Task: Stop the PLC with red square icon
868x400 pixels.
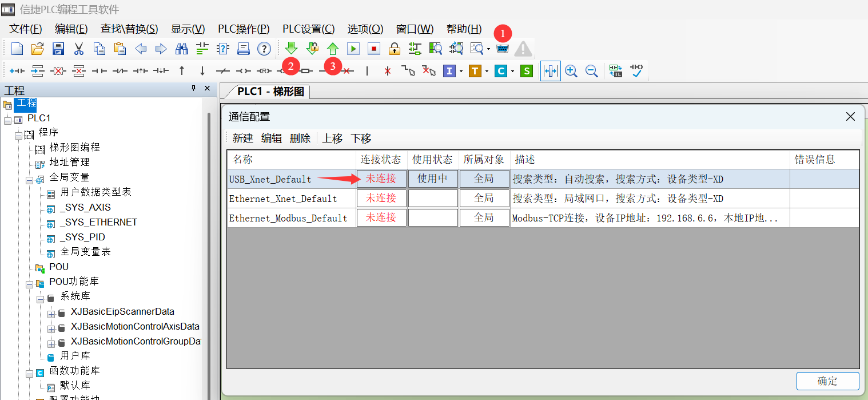Action: tap(374, 49)
